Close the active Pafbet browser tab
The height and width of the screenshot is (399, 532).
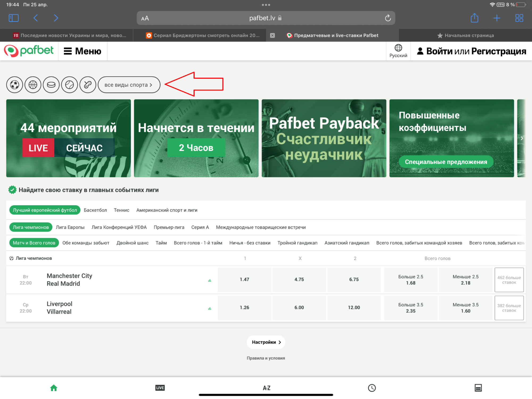(273, 35)
